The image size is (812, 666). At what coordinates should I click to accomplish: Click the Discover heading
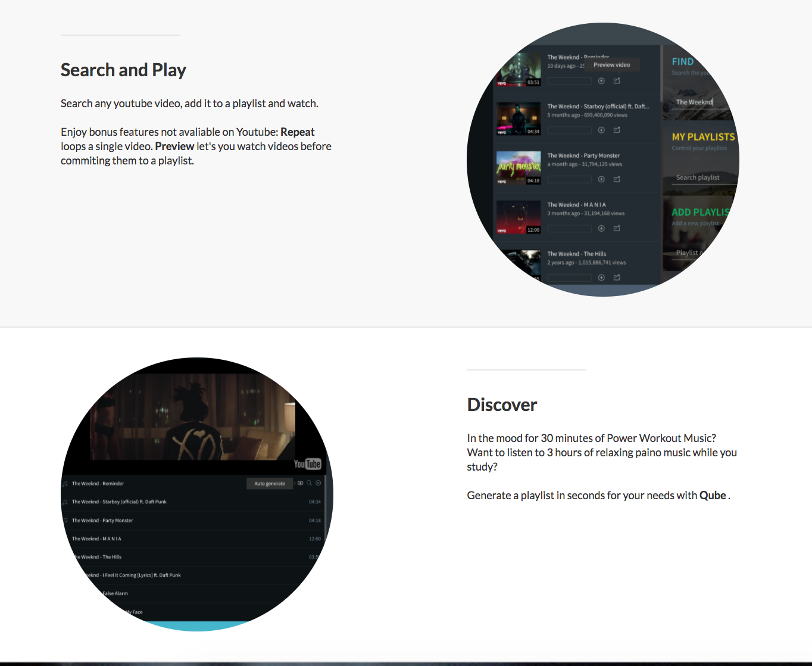[502, 405]
